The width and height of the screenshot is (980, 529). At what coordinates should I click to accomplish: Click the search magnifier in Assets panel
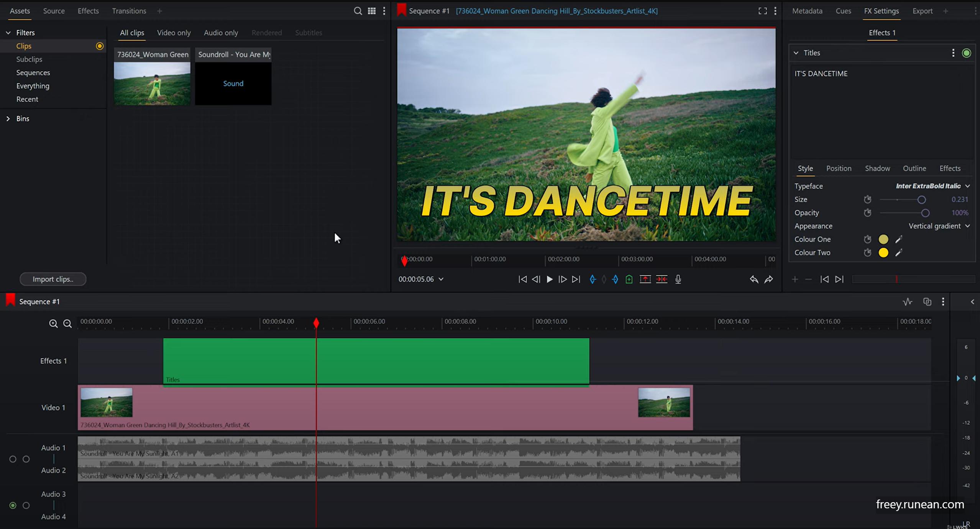coord(357,11)
